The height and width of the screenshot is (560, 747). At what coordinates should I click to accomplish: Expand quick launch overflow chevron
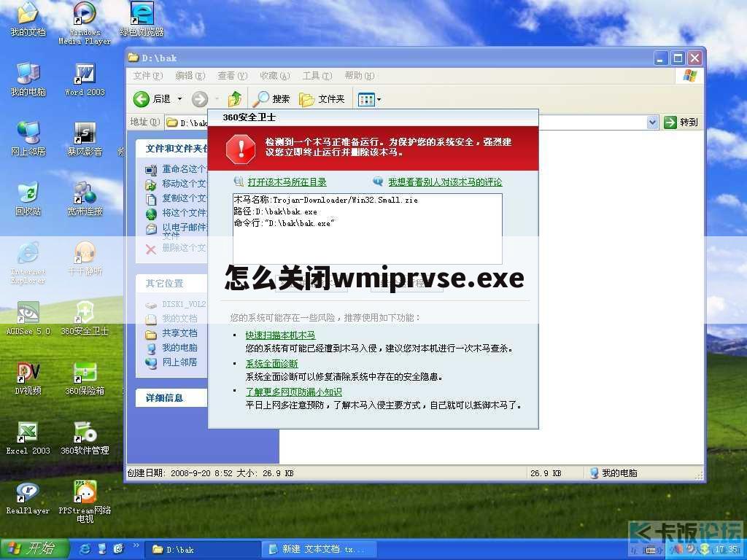(136, 545)
